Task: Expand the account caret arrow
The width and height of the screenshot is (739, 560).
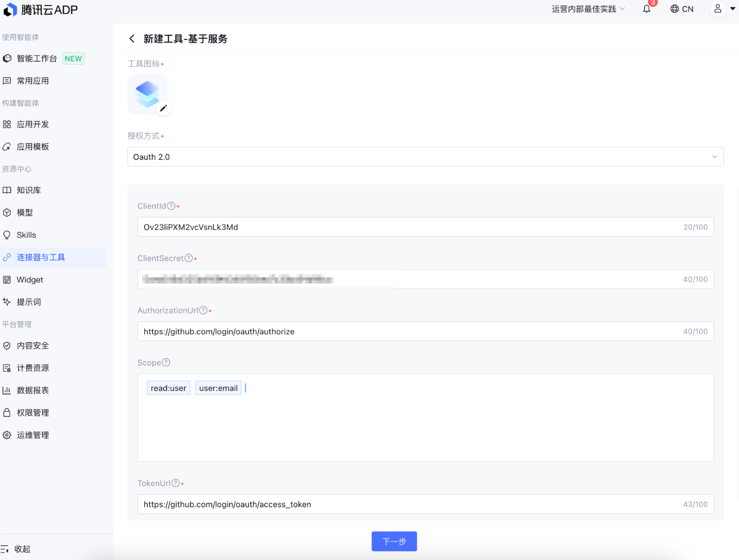Action: (733, 9)
